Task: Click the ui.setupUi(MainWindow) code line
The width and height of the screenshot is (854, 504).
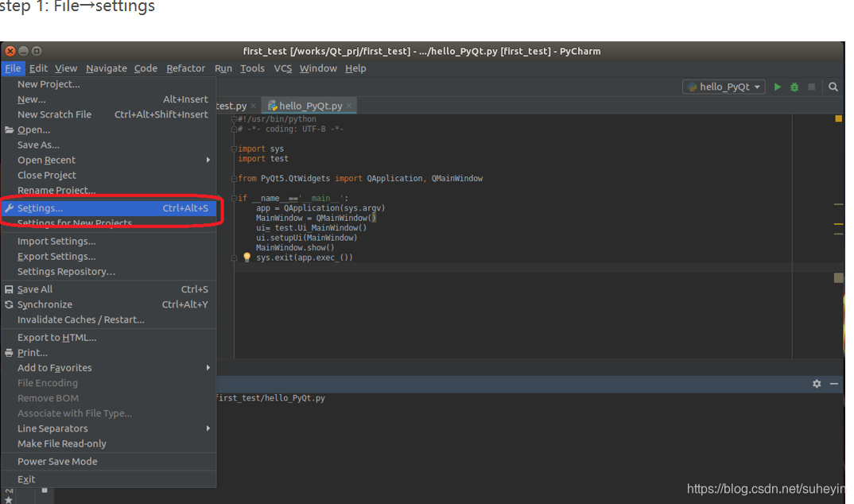Action: [x=307, y=238]
